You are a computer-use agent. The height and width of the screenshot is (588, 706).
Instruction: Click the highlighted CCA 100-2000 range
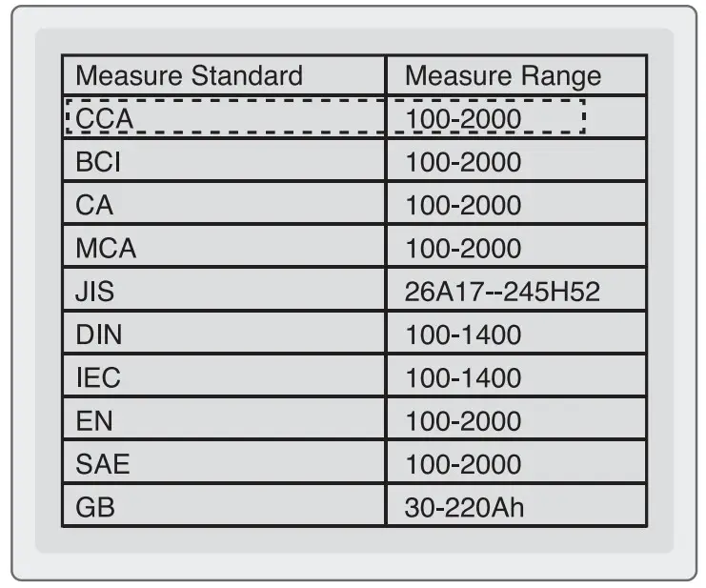pyautogui.click(x=464, y=119)
